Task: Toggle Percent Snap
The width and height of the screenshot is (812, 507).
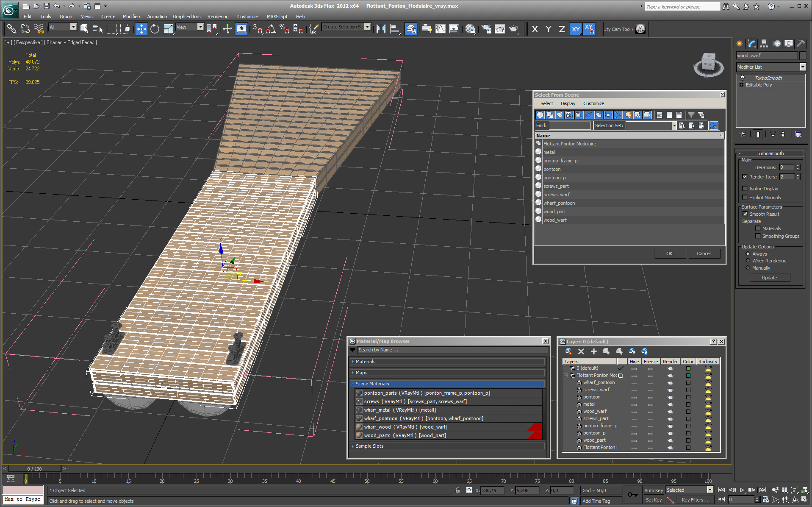Action: pos(284,29)
